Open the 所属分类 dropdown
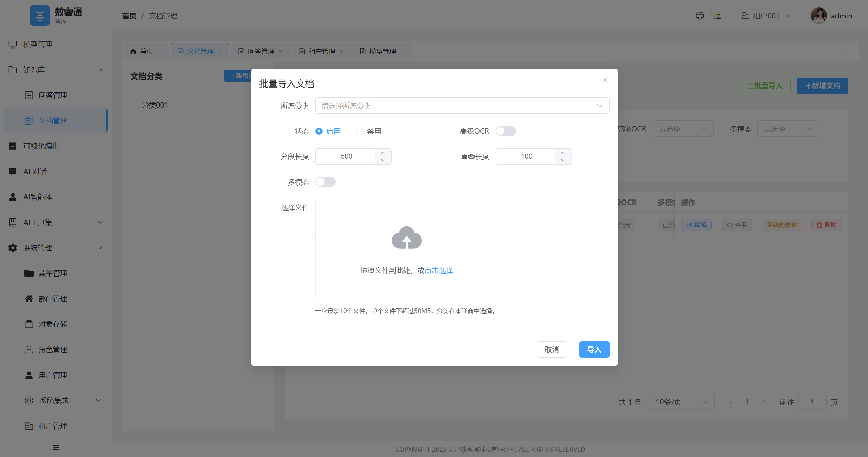Image resolution: width=868 pixels, height=457 pixels. click(462, 106)
